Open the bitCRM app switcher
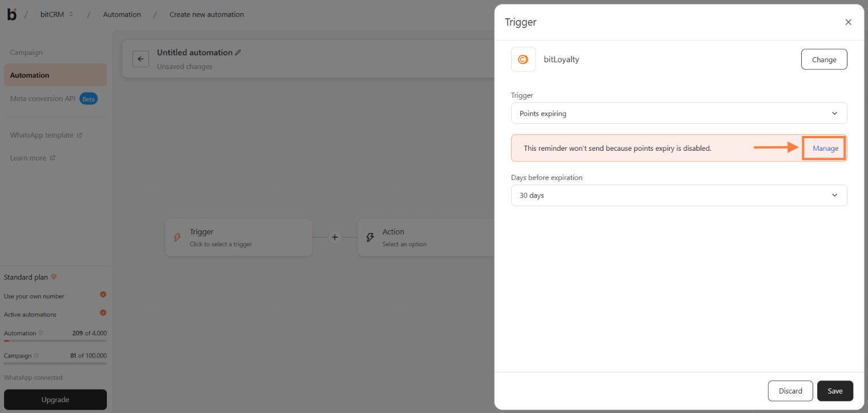868x413 pixels. 57,14
